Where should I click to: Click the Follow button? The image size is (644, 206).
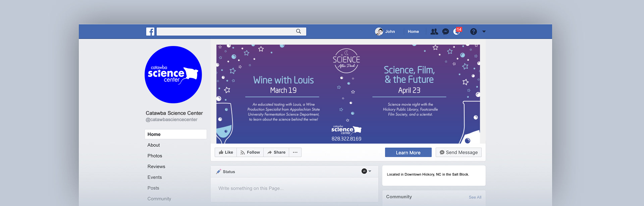pyautogui.click(x=250, y=152)
